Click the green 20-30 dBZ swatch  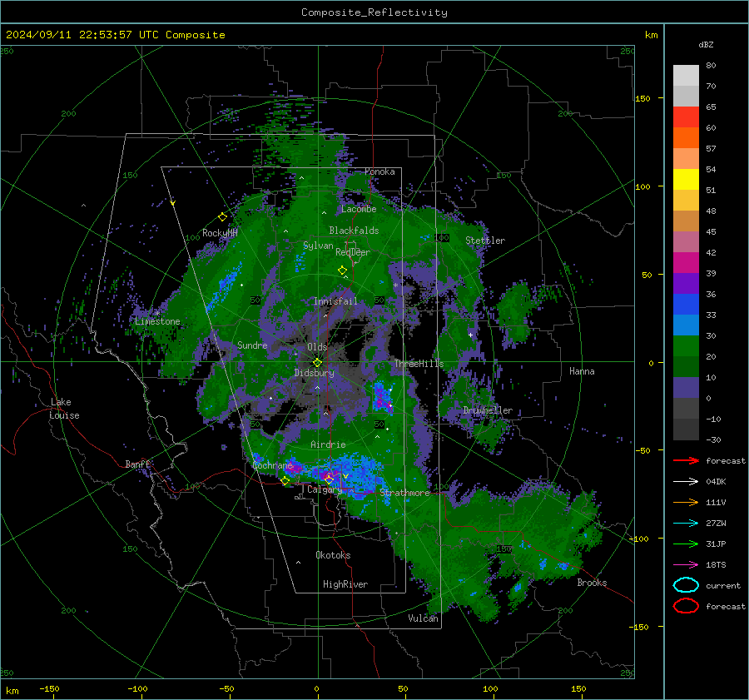(x=686, y=346)
